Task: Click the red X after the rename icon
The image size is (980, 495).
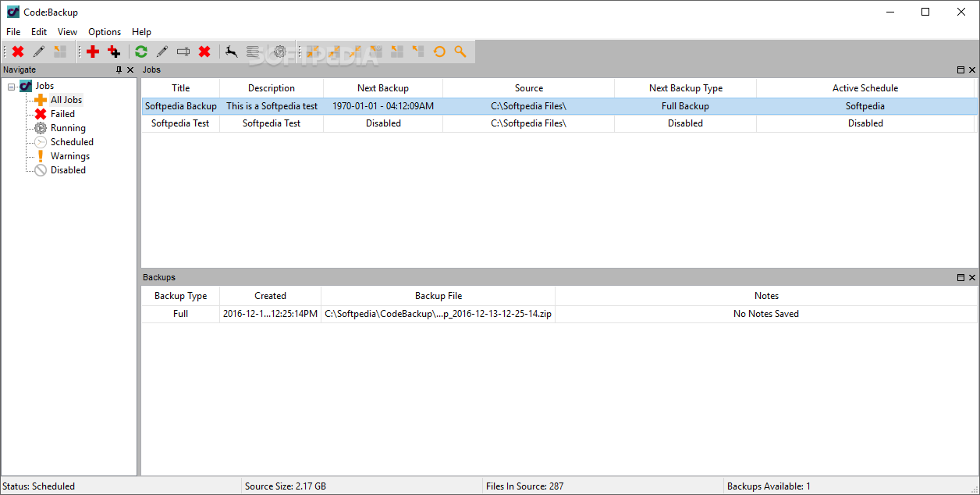Action: point(204,52)
